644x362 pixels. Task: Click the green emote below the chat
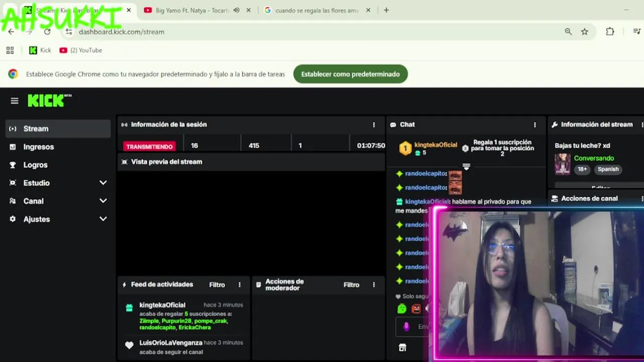pyautogui.click(x=401, y=309)
